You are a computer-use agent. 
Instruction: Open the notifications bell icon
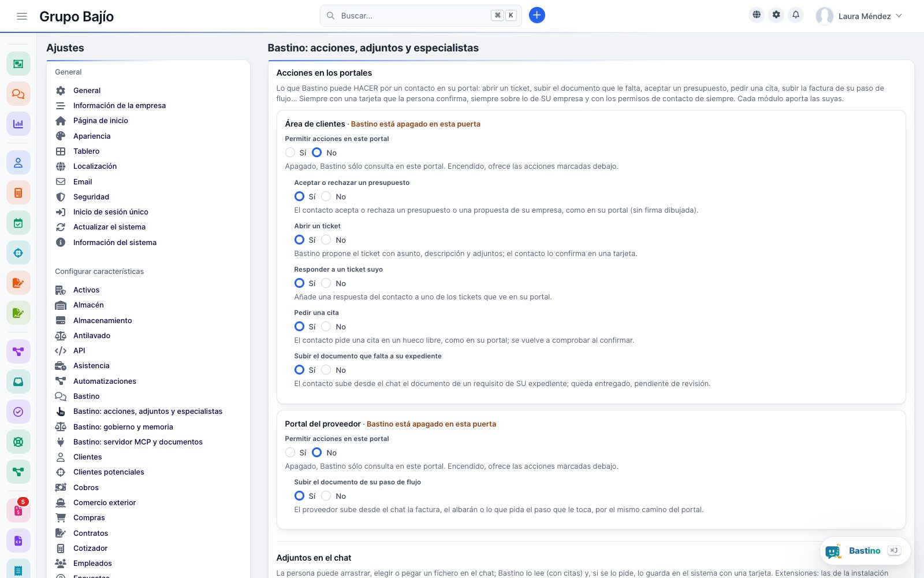[796, 15]
